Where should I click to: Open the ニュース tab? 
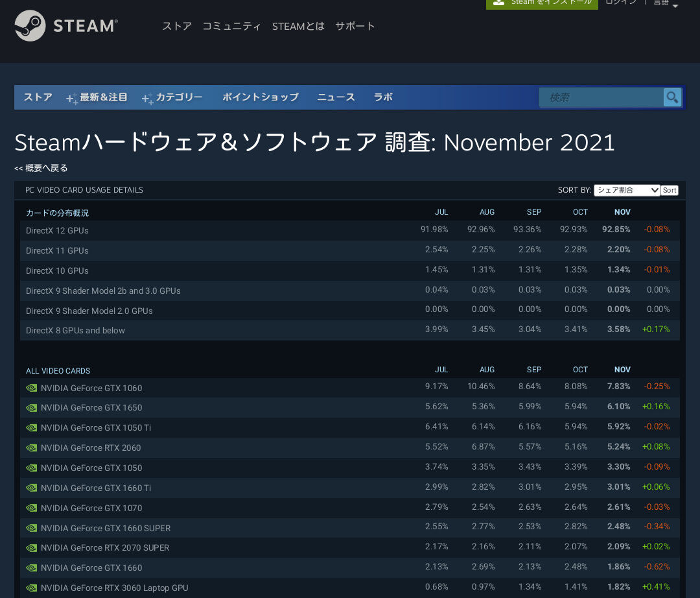(336, 97)
